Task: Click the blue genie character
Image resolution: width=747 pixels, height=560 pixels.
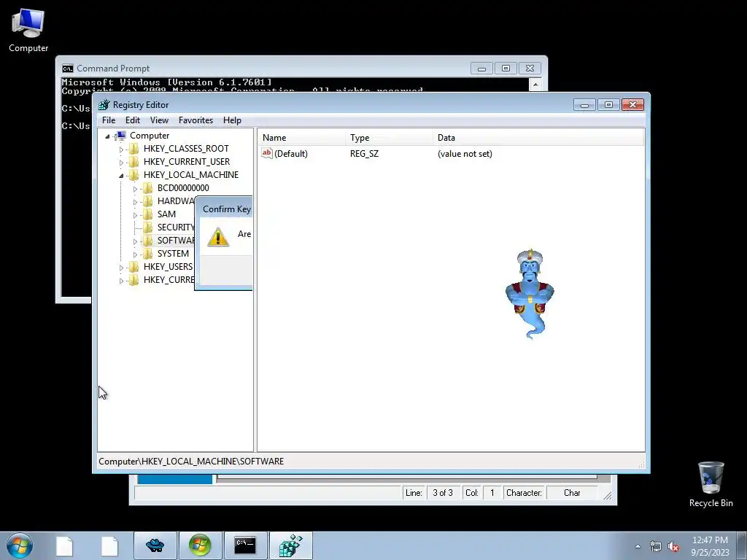Action: point(530,294)
